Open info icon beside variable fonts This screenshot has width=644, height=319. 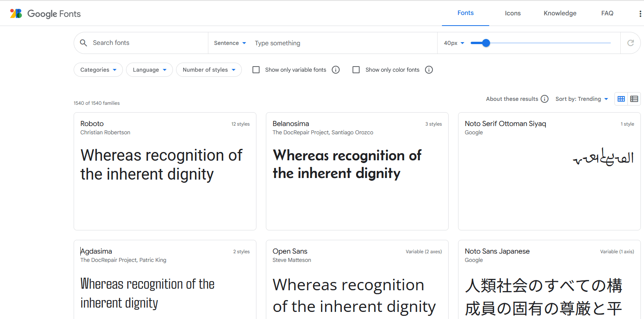pos(336,70)
